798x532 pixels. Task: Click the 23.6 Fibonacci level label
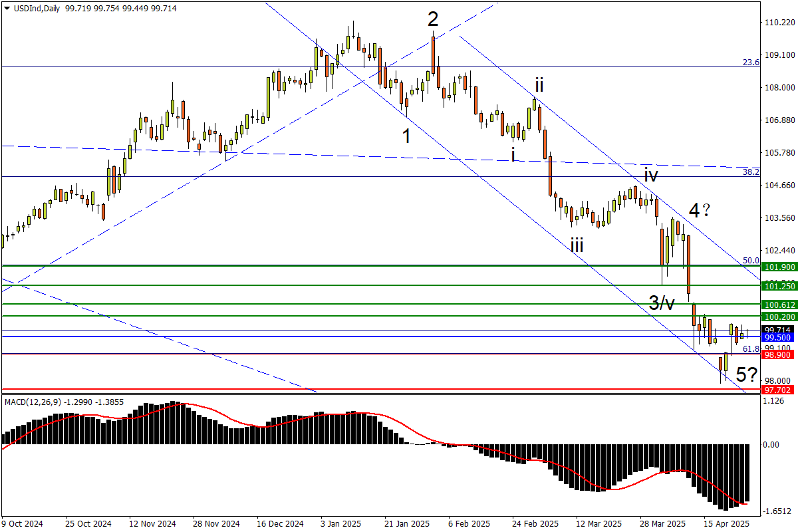tap(751, 62)
